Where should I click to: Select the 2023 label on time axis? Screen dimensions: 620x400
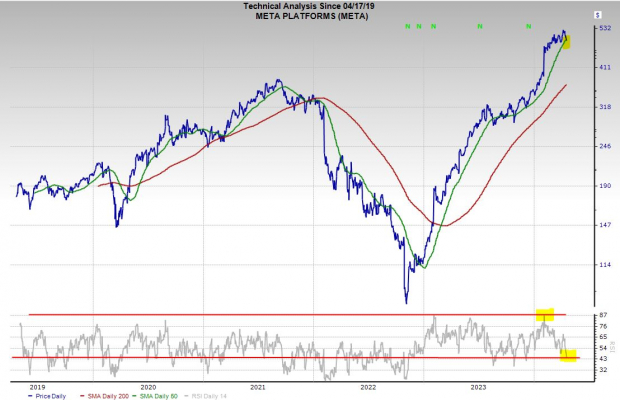pyautogui.click(x=479, y=384)
